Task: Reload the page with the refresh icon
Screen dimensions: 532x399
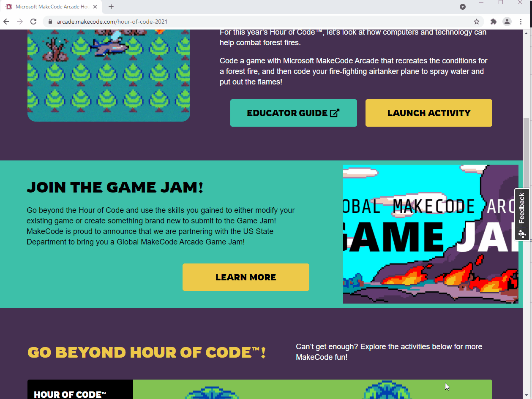Action: [x=33, y=22]
